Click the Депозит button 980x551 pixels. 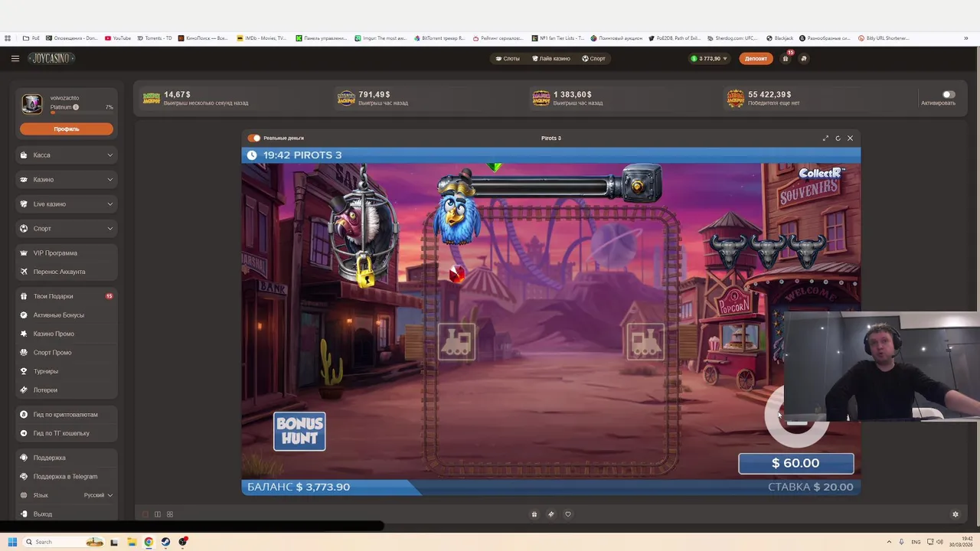pos(756,58)
